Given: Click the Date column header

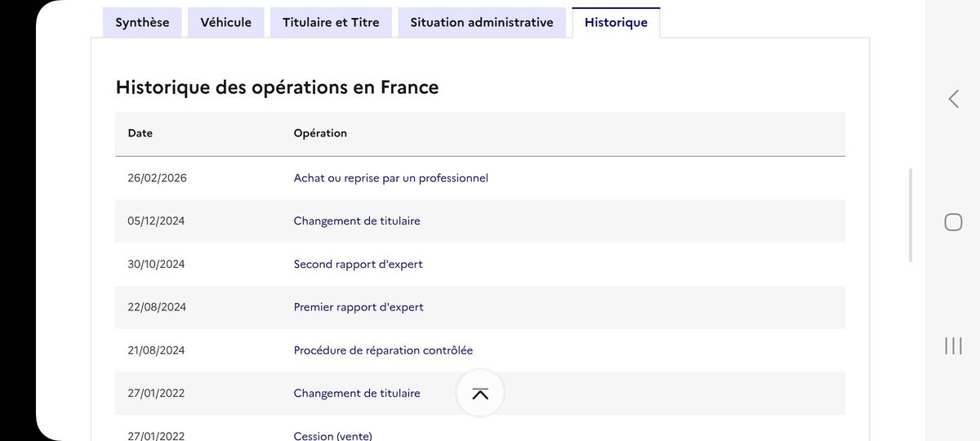Looking at the screenshot, I should coord(140,133).
